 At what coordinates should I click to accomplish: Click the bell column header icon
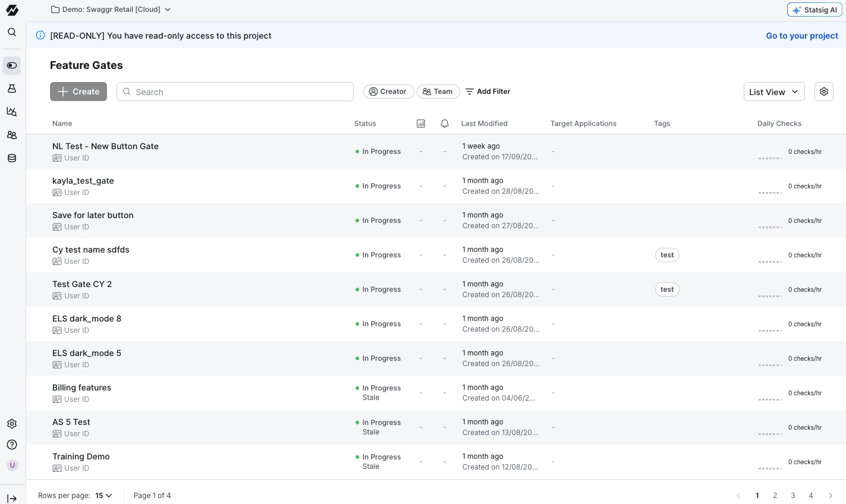click(x=445, y=124)
